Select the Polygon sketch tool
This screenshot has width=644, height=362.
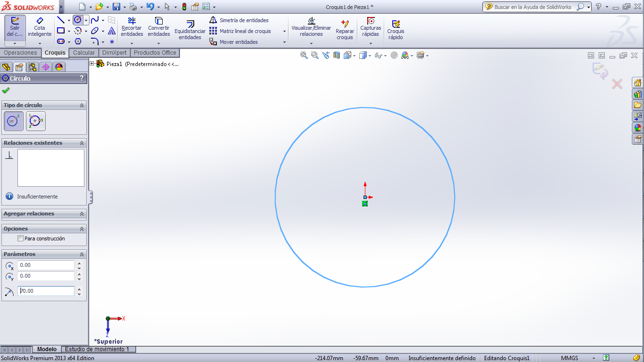tap(78, 41)
